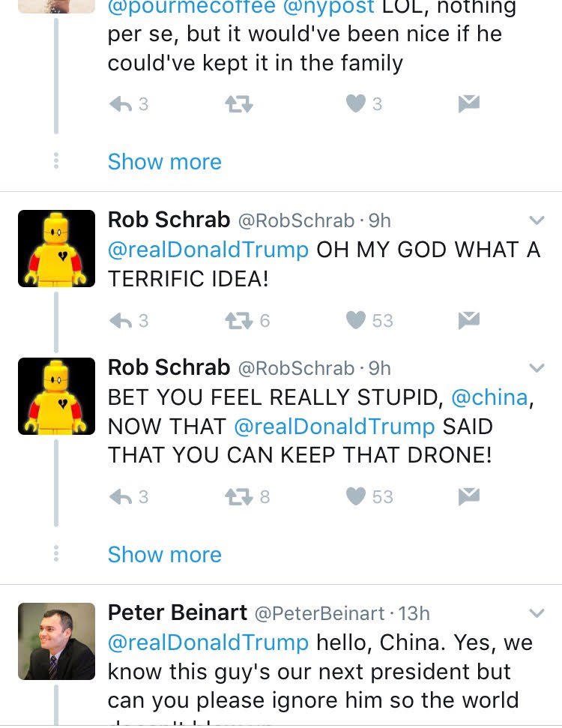Screen dimensions: 562x728
Task: Open Rob Schrab's Lego avatar on first tweet
Action: [x=56, y=248]
